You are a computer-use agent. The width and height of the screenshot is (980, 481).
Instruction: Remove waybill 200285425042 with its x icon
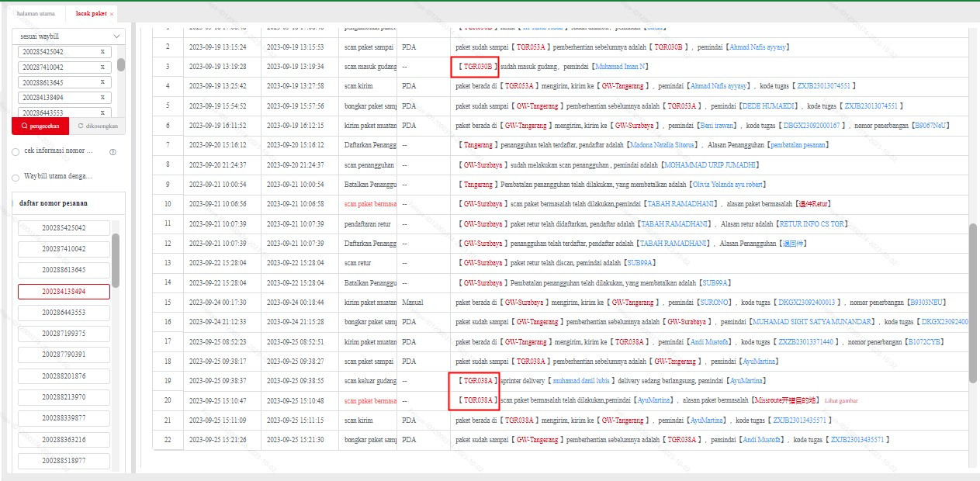[102, 52]
